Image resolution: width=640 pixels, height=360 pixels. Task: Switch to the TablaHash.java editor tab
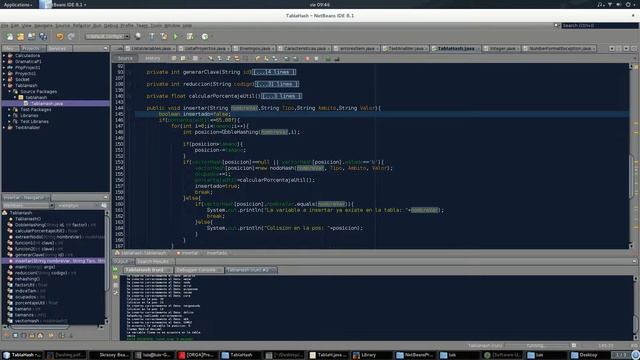(456, 48)
